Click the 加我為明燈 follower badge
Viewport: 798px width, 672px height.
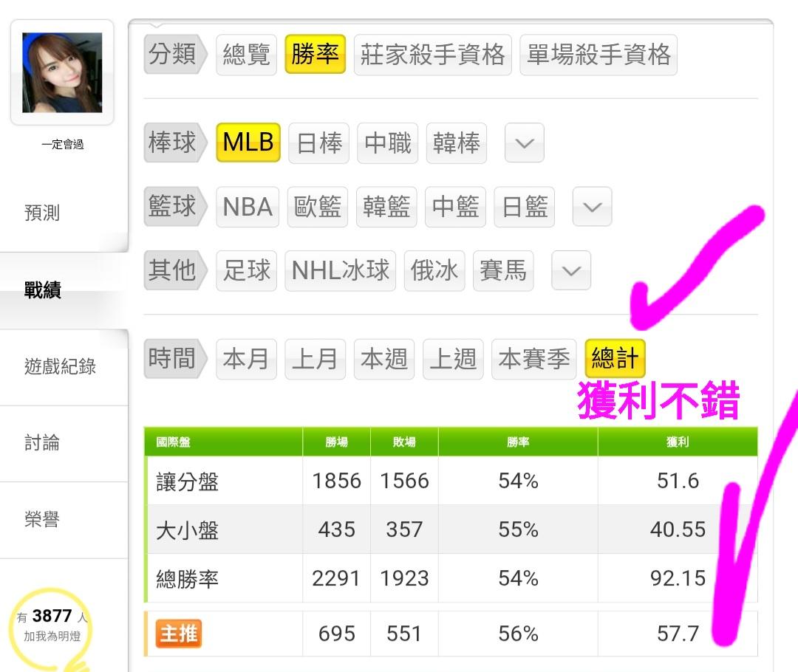(51, 627)
